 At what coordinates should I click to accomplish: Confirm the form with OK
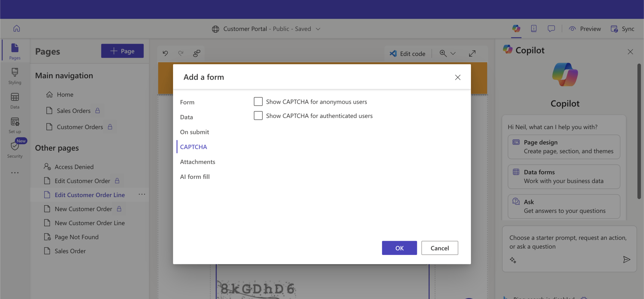click(x=399, y=248)
